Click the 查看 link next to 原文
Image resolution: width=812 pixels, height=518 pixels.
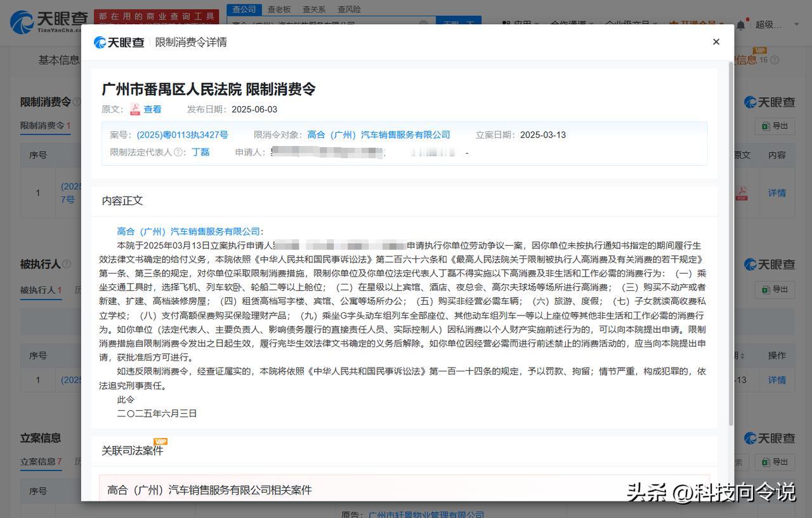click(152, 109)
